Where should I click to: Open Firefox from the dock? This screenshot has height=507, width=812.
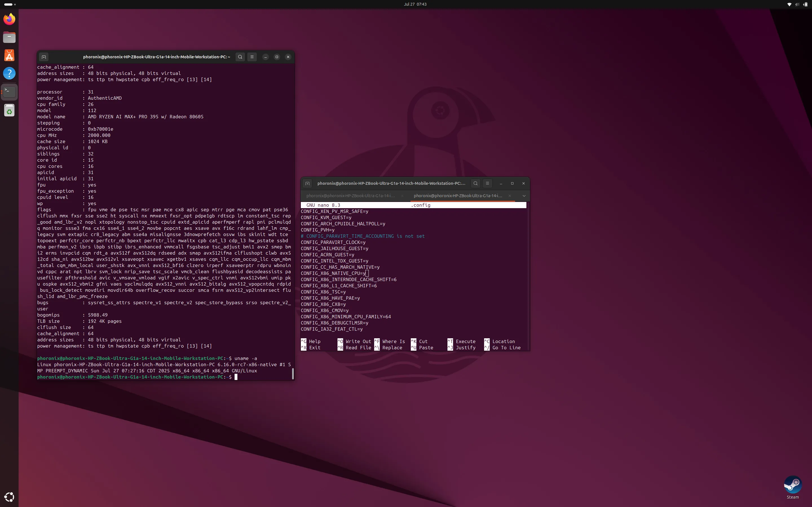[9, 19]
